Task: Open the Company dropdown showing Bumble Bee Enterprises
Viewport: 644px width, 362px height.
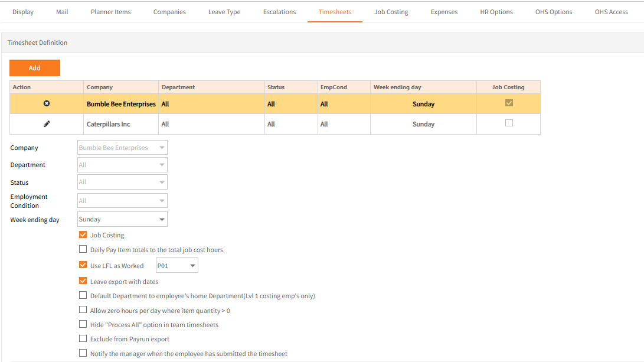Action: tap(122, 148)
